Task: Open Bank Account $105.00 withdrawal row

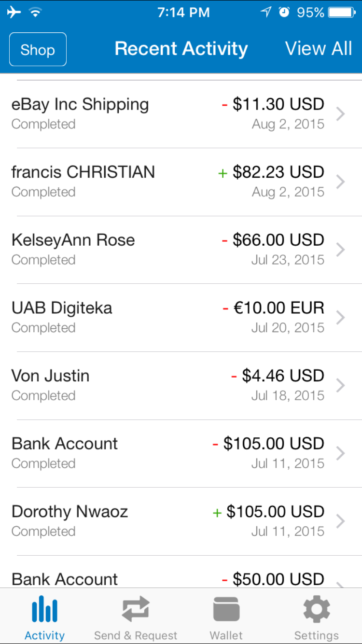Action: (x=181, y=453)
